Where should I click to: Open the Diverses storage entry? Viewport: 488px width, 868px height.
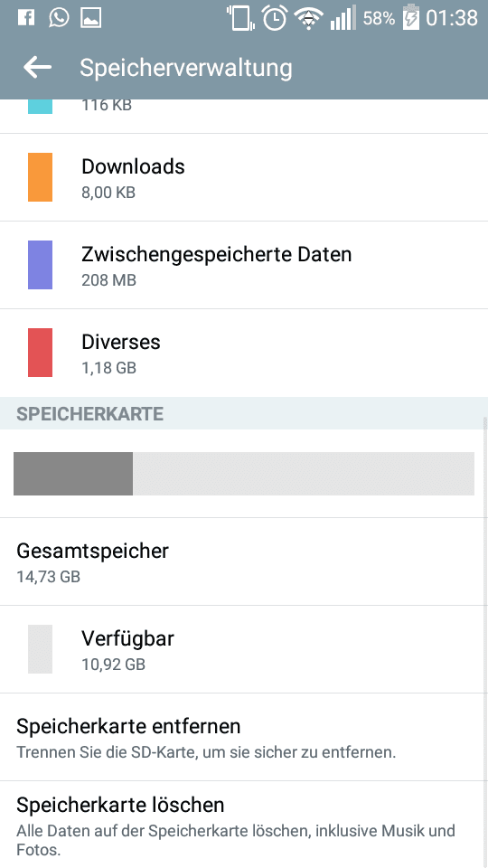pyautogui.click(x=244, y=354)
